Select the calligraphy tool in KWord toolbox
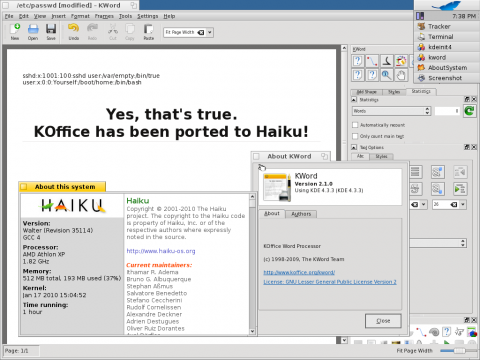480x360 pixels. pos(387,61)
